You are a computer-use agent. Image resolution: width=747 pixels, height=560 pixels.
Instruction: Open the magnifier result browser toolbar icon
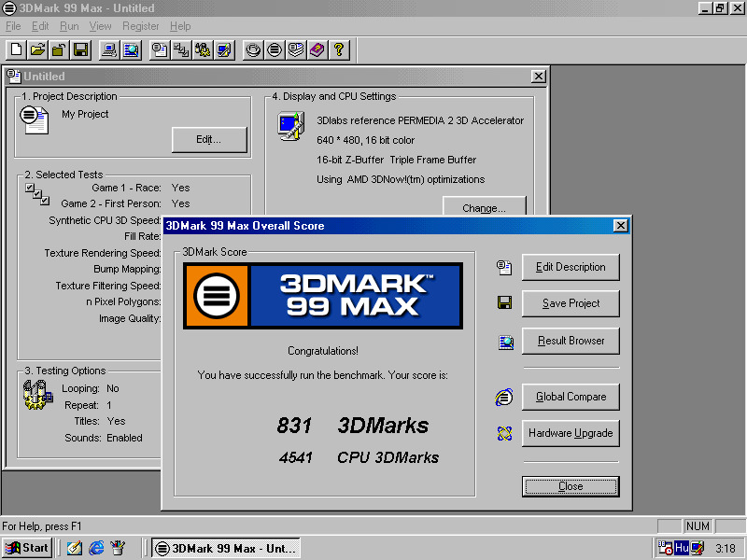pos(131,49)
